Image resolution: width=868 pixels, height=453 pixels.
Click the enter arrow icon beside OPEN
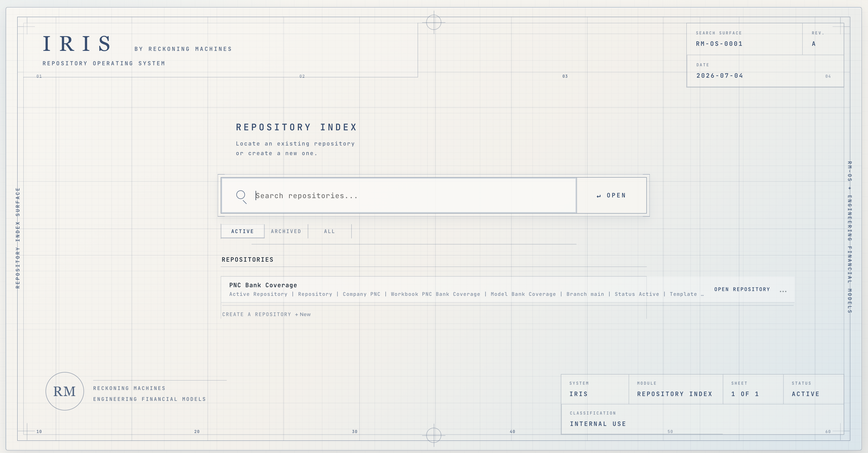click(x=599, y=196)
